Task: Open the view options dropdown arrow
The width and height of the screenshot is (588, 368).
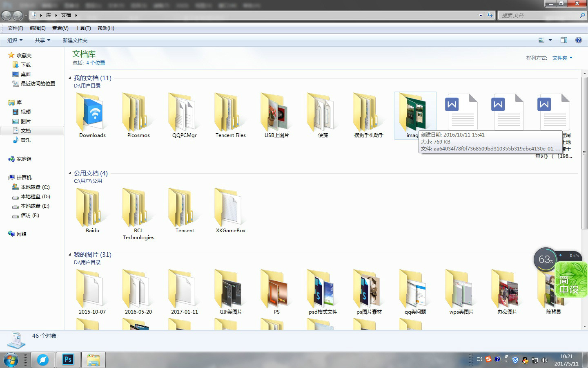Action: tap(550, 40)
